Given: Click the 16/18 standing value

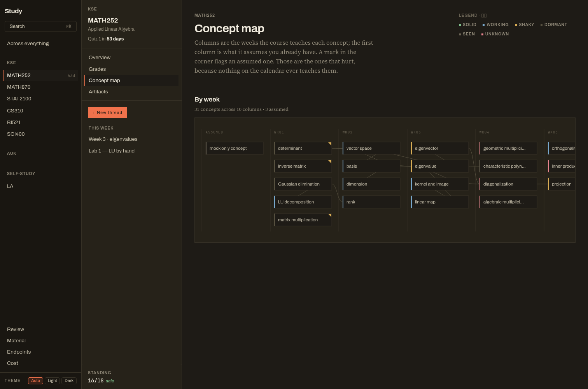Looking at the screenshot, I should coord(96,381).
